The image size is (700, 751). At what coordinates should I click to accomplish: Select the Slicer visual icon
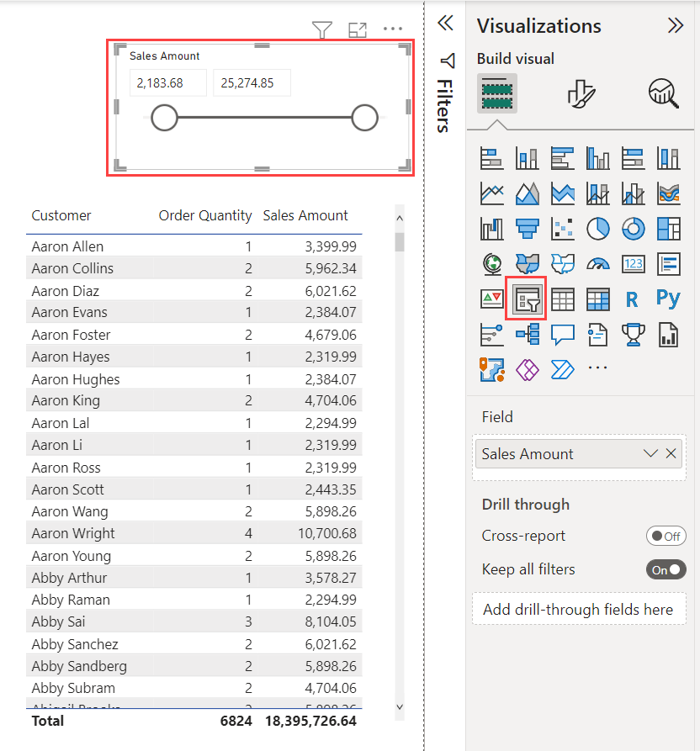coord(526,299)
